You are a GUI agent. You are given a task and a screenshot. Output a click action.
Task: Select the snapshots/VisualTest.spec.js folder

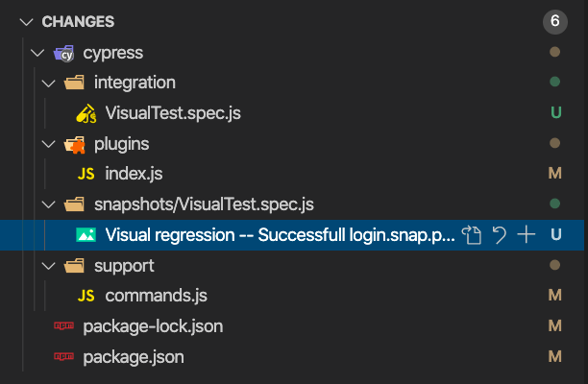click(204, 204)
